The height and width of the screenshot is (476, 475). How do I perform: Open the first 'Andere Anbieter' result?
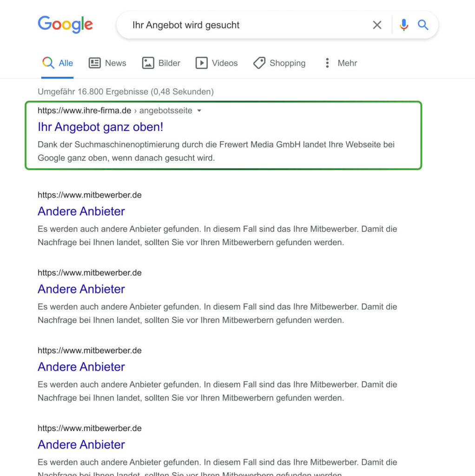(81, 212)
